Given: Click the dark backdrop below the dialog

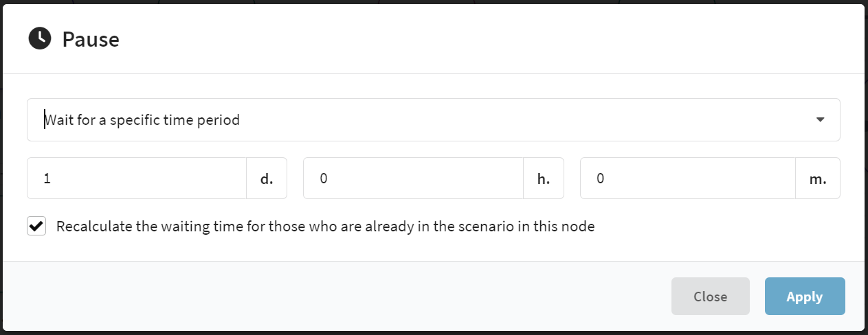Looking at the screenshot, I should pos(434,332).
